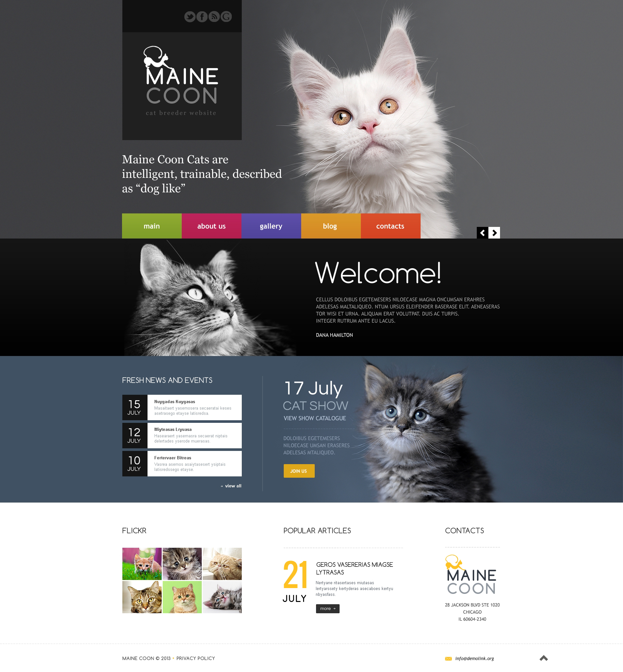Click the Contacts menu item
Screen dimensions: 623x672
click(x=389, y=226)
